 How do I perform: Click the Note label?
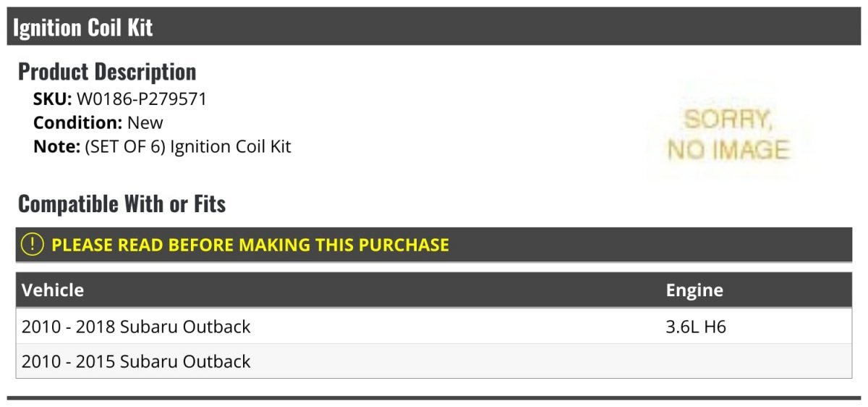point(56,146)
